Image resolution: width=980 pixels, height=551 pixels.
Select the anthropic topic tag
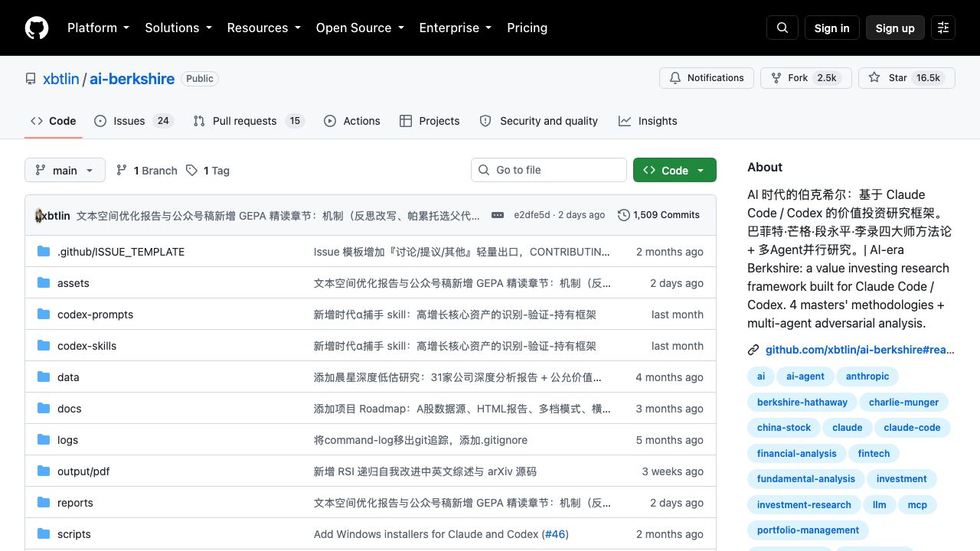(867, 377)
